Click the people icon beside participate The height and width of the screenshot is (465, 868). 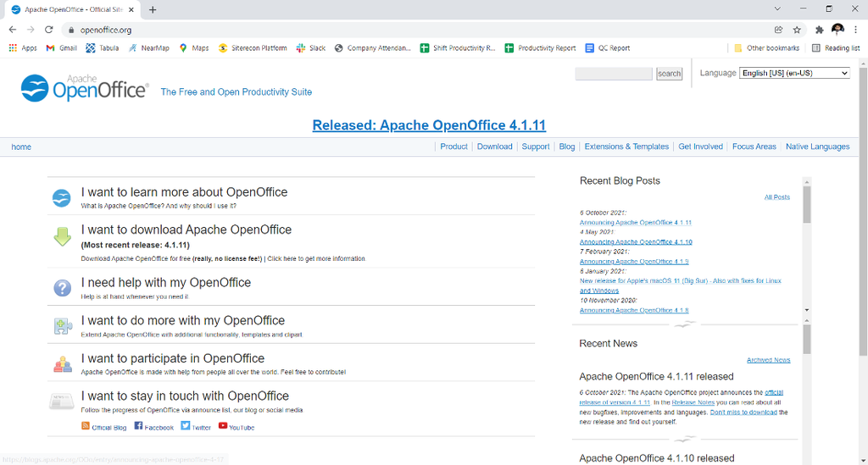[63, 364]
